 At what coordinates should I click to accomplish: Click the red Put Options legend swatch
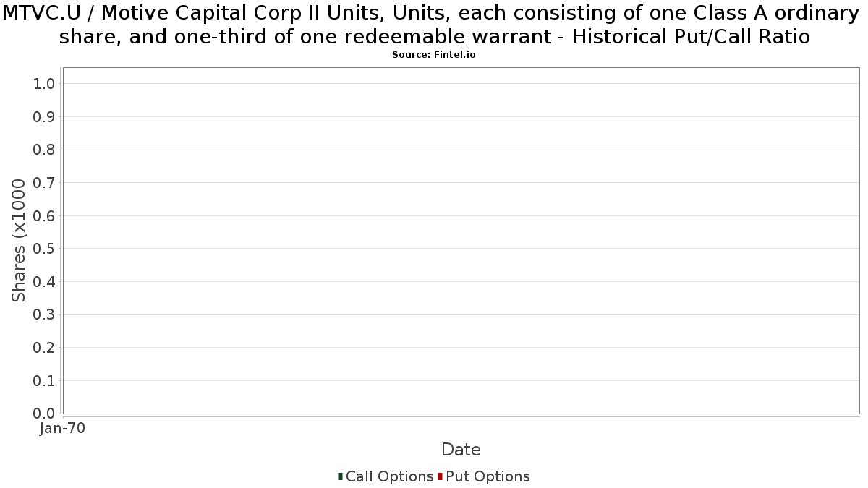coord(440,476)
